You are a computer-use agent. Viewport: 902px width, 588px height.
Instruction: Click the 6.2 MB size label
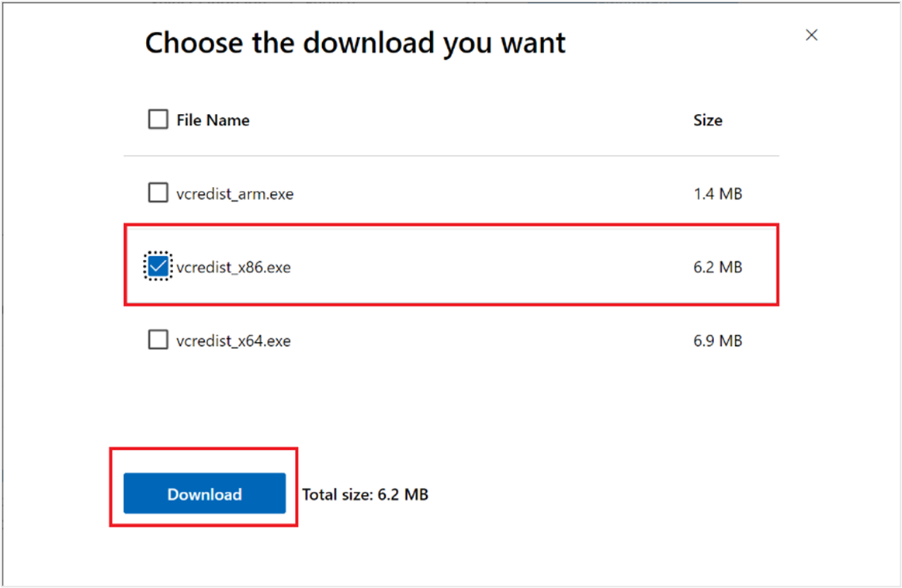[718, 267]
